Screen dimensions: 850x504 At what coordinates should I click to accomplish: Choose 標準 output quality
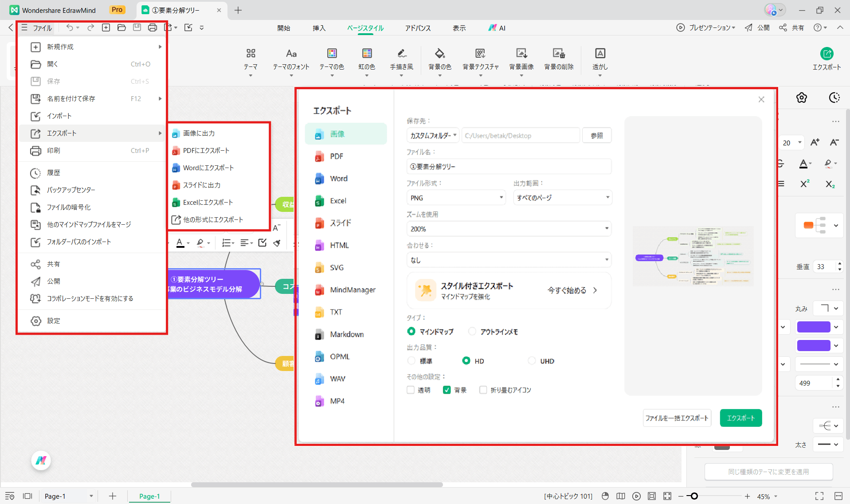click(411, 361)
